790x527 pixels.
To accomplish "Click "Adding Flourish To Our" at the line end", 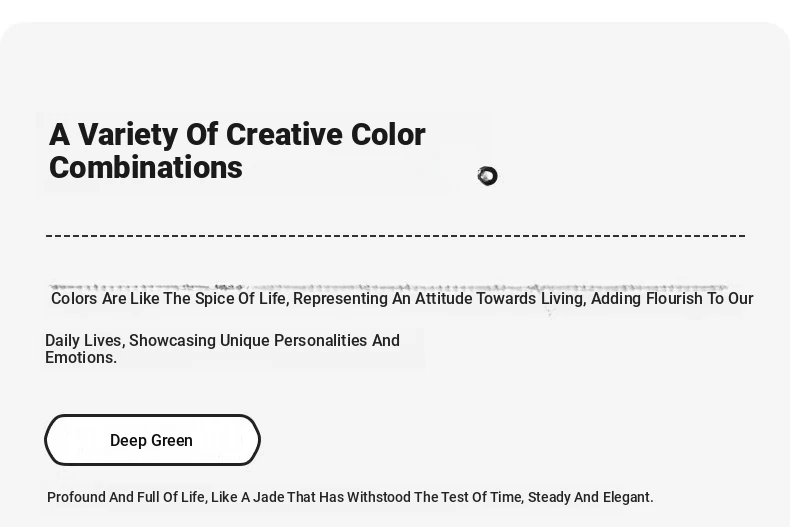I will coord(672,298).
